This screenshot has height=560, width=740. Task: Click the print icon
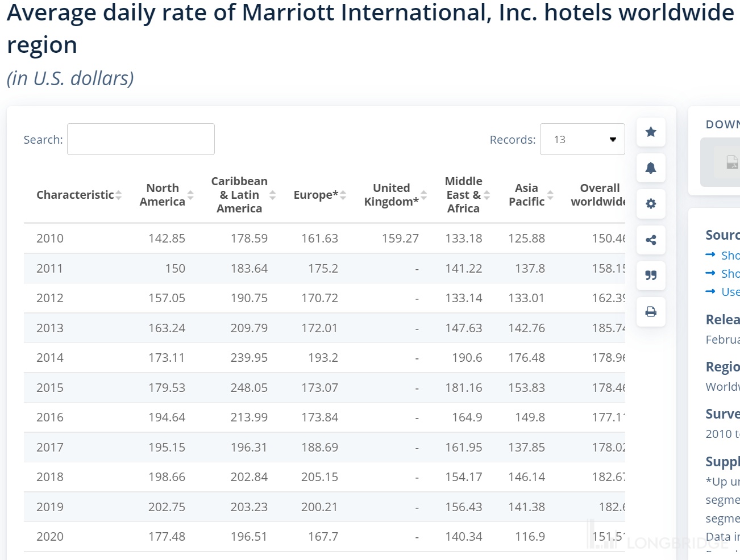click(651, 312)
